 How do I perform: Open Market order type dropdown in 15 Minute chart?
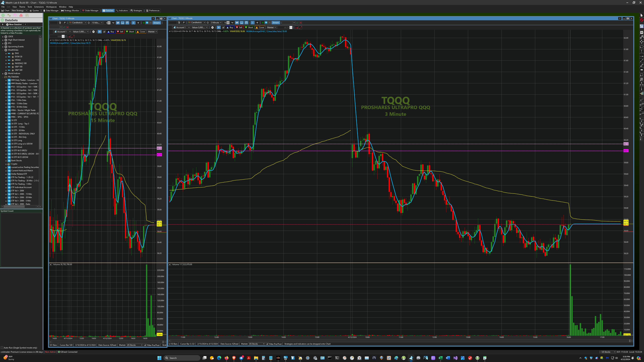tap(152, 32)
